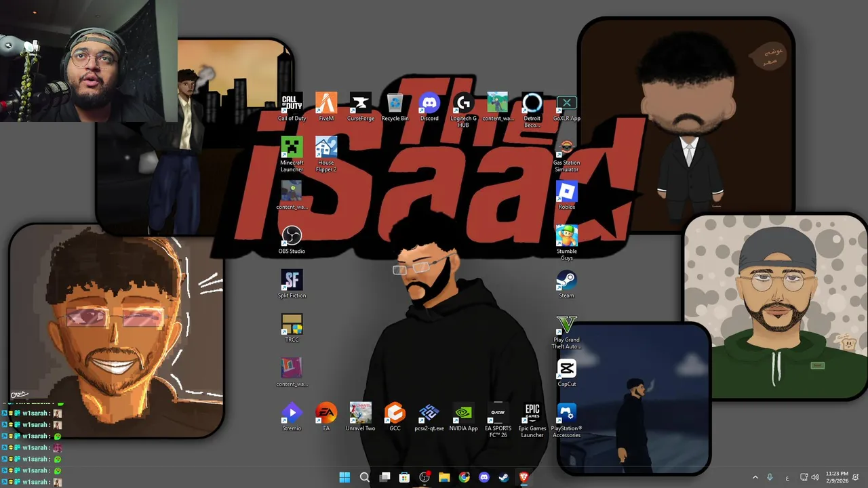
Task: Open File Explorer from taskbar
Action: click(444, 477)
